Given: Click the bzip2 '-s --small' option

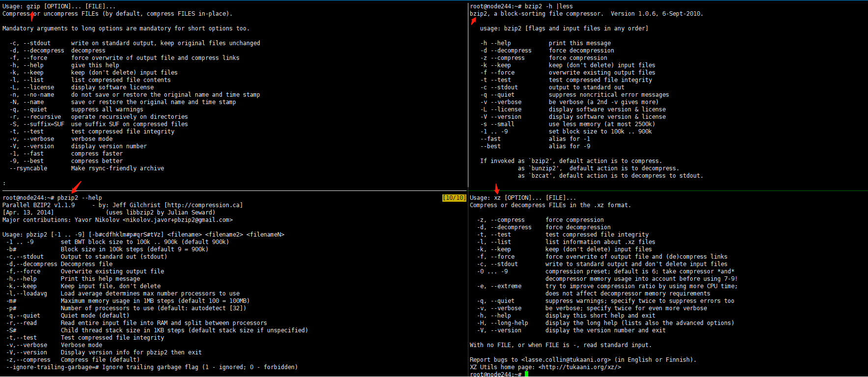Looking at the screenshot, I should point(497,124).
